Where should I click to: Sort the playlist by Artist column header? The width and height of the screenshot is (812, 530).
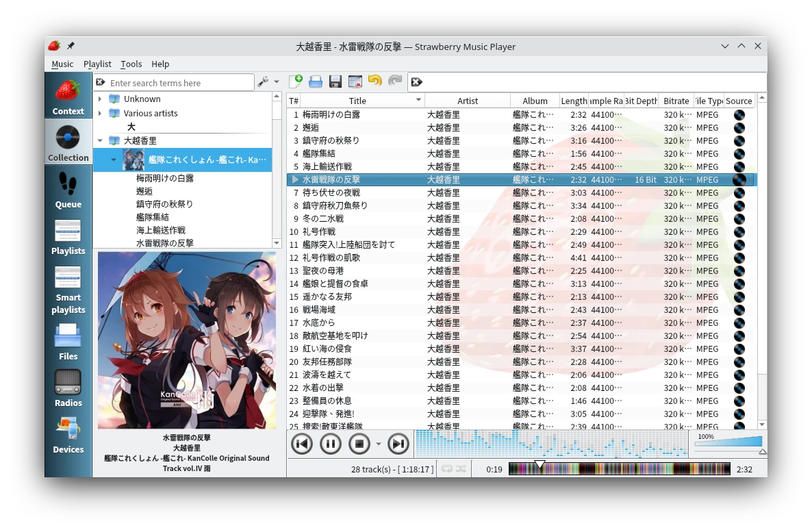[468, 101]
